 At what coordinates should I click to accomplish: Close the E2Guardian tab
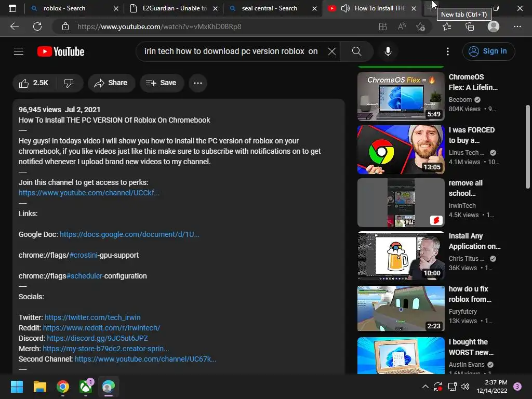click(215, 8)
